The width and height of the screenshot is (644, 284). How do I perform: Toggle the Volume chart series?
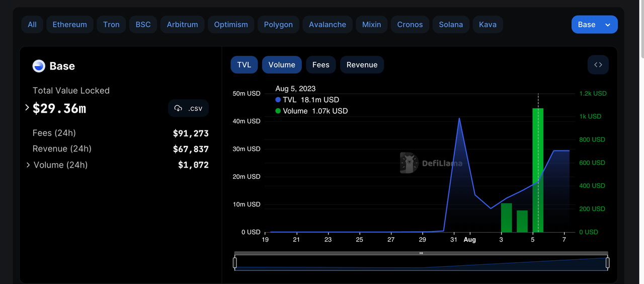tap(282, 65)
